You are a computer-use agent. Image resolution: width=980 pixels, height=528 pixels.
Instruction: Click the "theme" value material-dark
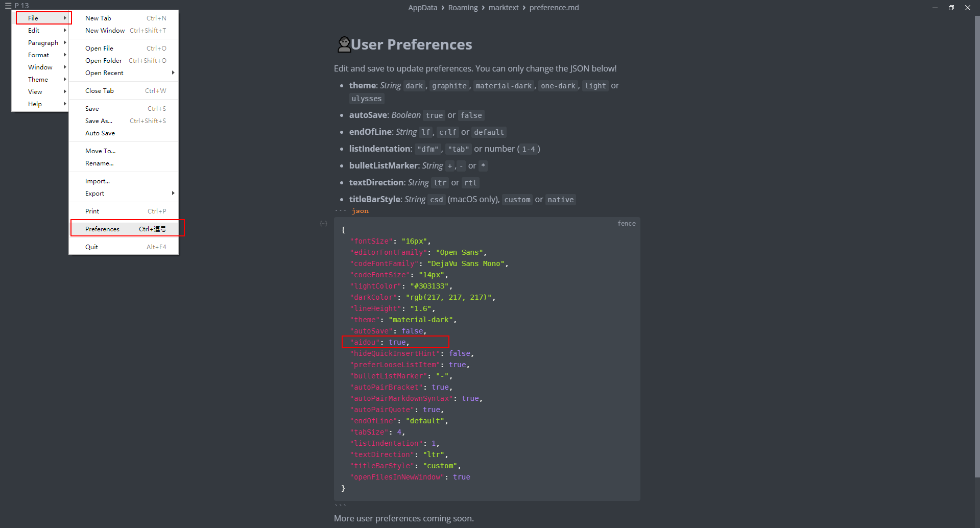(x=421, y=320)
